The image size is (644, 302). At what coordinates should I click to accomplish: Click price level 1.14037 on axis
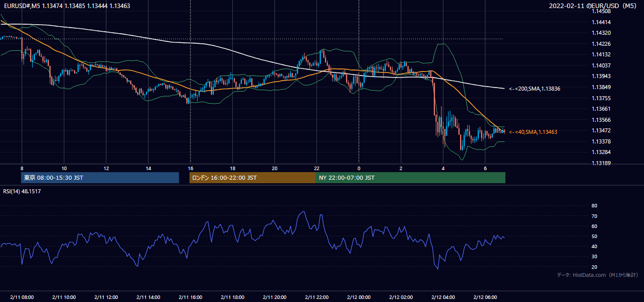(x=601, y=65)
